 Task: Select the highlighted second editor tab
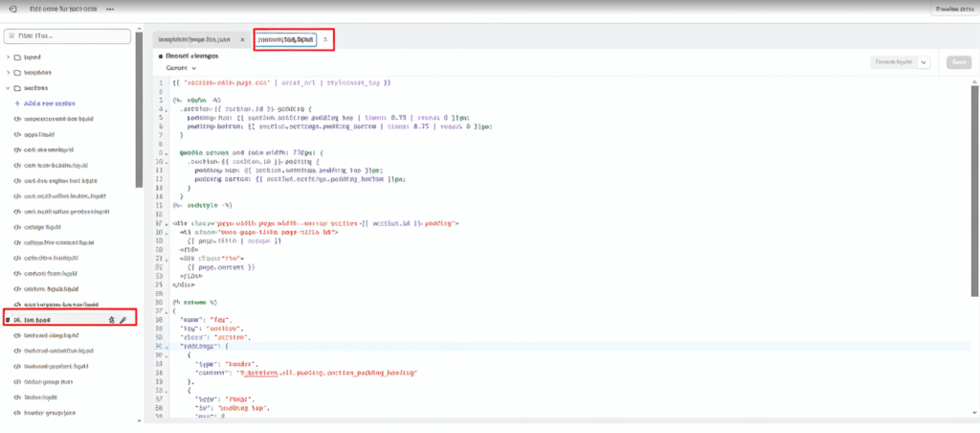click(285, 39)
